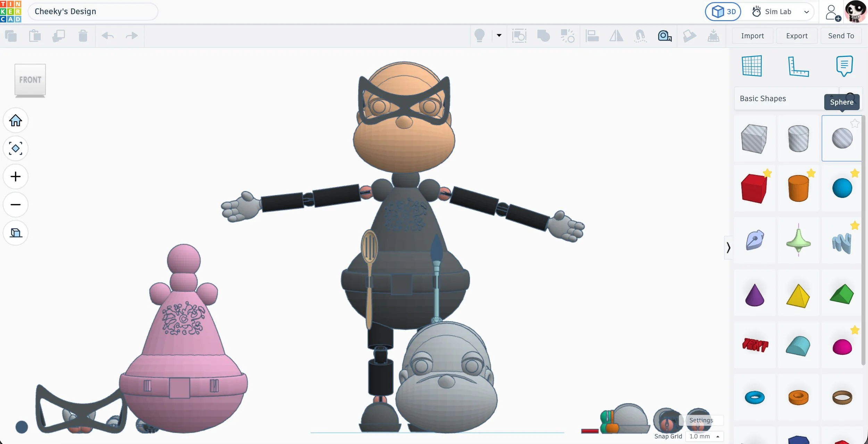The height and width of the screenshot is (444, 868).
Task: Select the blue Torus shape
Action: (754, 397)
